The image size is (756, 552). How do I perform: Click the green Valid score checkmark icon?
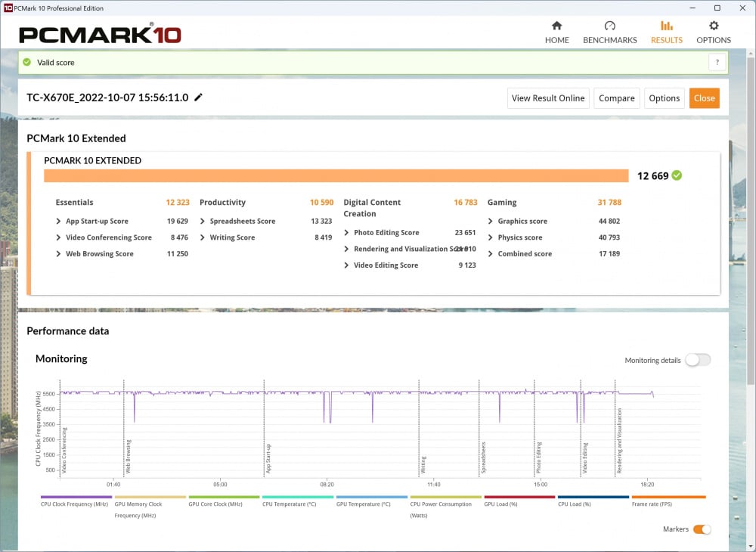pyautogui.click(x=27, y=62)
